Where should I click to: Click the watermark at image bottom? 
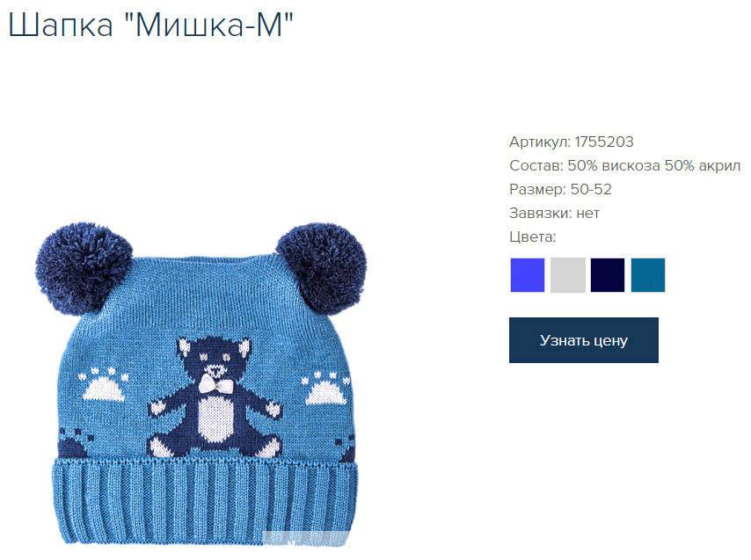tap(304, 538)
